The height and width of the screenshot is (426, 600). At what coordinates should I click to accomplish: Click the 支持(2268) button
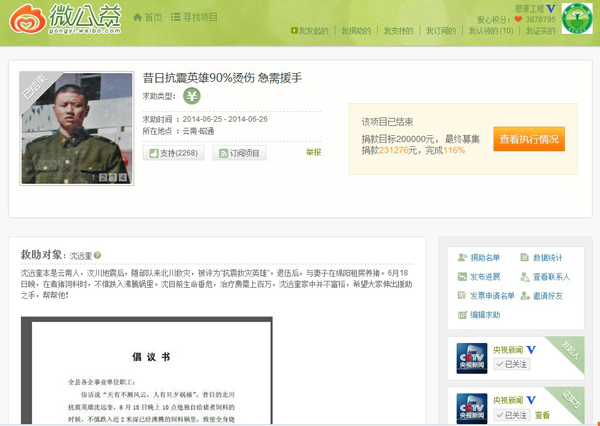click(x=173, y=153)
